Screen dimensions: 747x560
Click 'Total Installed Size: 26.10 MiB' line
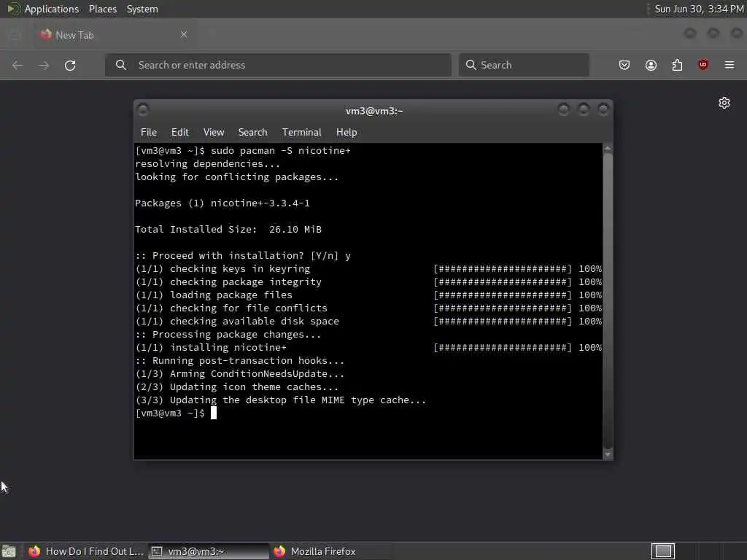(x=228, y=230)
